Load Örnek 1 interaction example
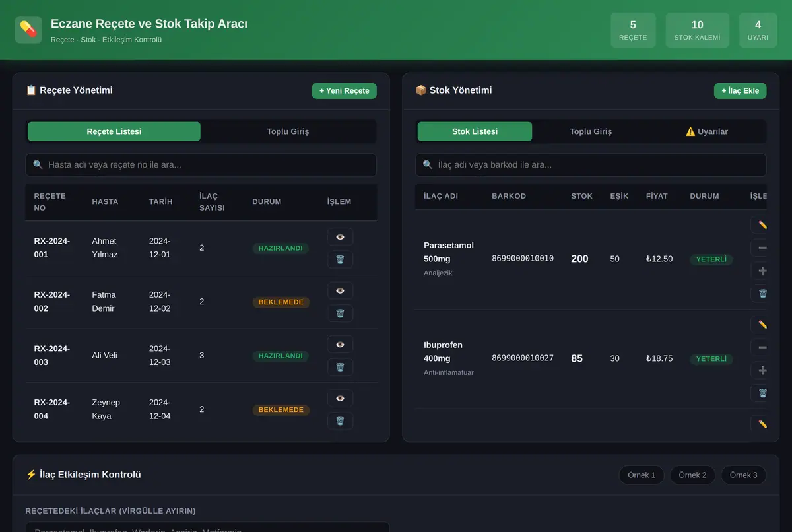792x532 pixels. coord(642,475)
